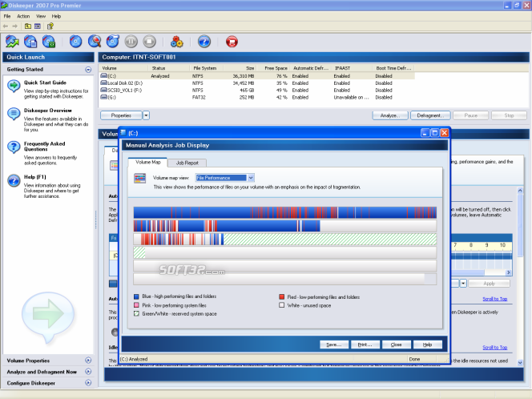Image resolution: width=532 pixels, height=399 pixels.
Task: Click the Status column header
Action: tap(168, 68)
